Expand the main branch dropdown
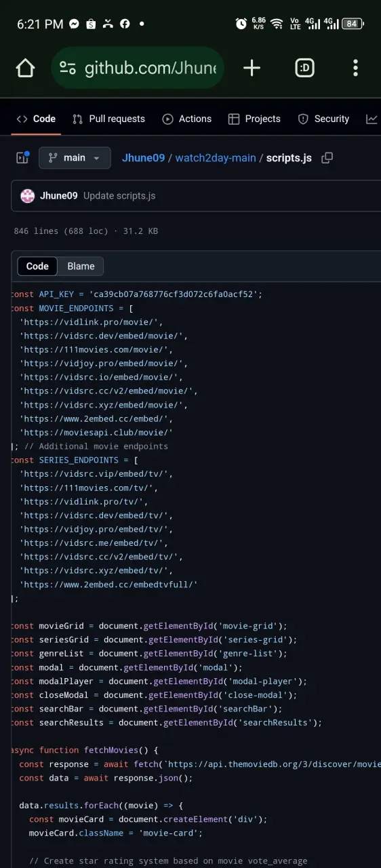Screen dimensions: 381x868 pos(75,158)
